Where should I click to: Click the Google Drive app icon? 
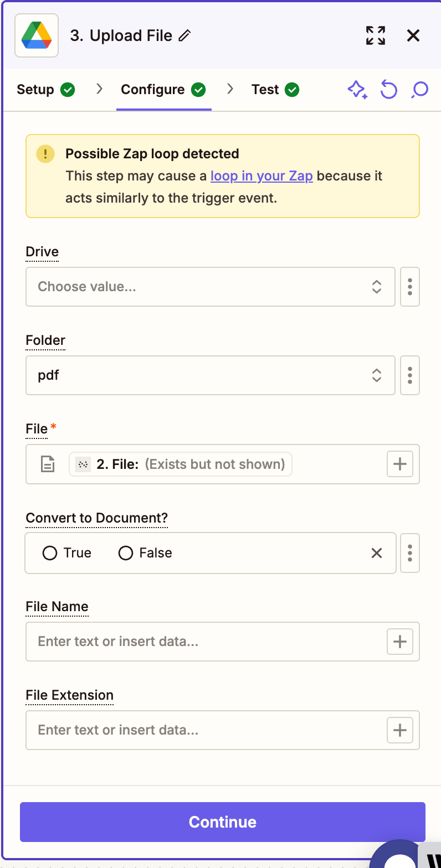[36, 35]
